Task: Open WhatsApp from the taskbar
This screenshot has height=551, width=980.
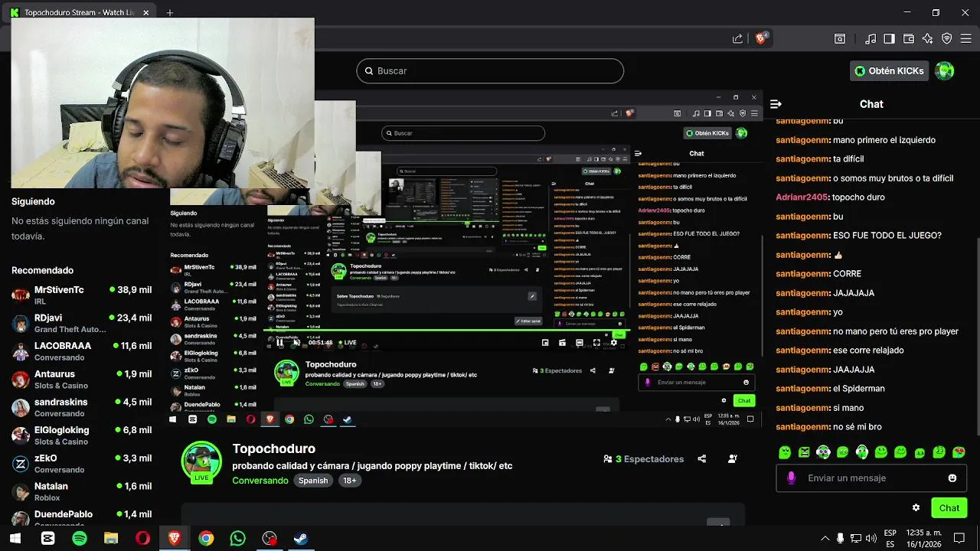Action: click(x=237, y=539)
